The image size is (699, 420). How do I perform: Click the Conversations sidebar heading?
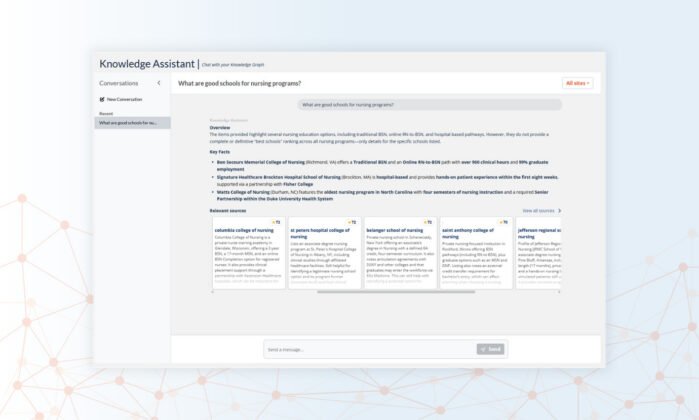click(119, 83)
